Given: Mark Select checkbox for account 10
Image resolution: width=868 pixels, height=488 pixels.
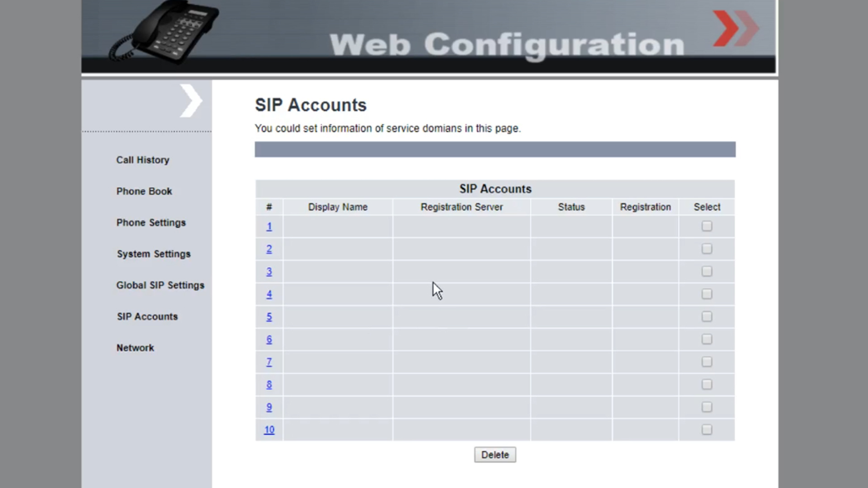Looking at the screenshot, I should click(707, 429).
